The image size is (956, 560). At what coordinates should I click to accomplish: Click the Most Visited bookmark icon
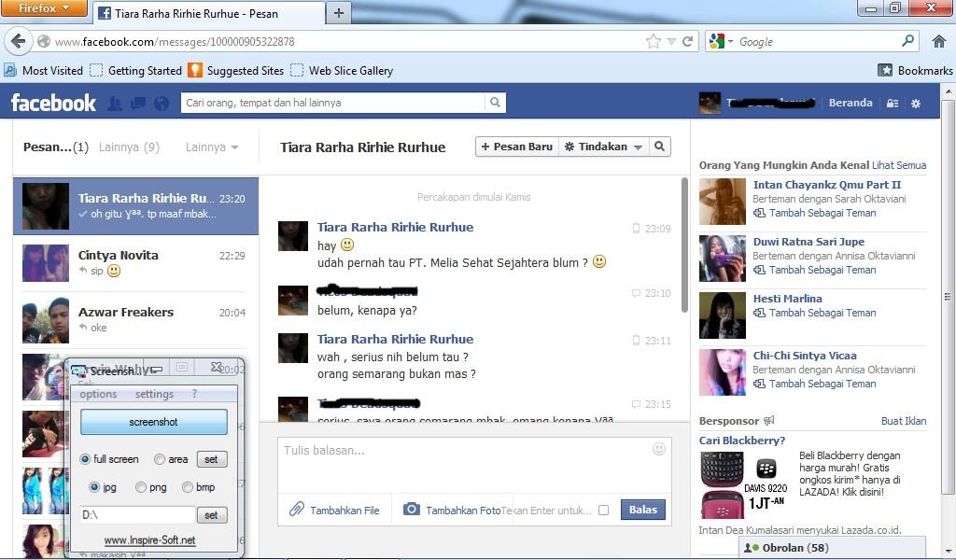(x=9, y=70)
